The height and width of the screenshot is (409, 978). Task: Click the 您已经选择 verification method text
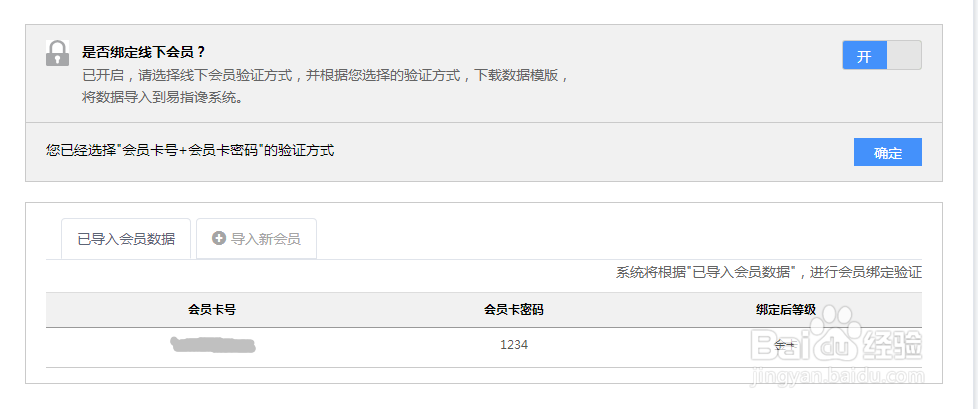click(190, 151)
